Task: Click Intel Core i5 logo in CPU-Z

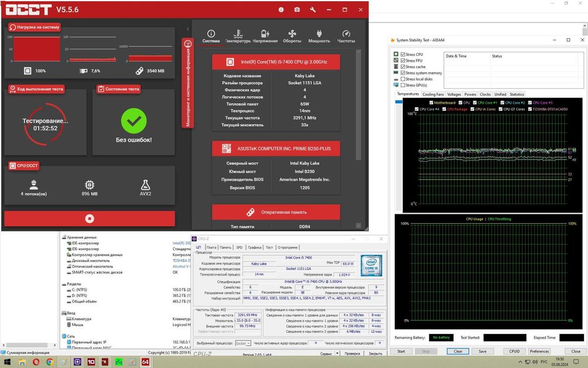Action: click(371, 266)
